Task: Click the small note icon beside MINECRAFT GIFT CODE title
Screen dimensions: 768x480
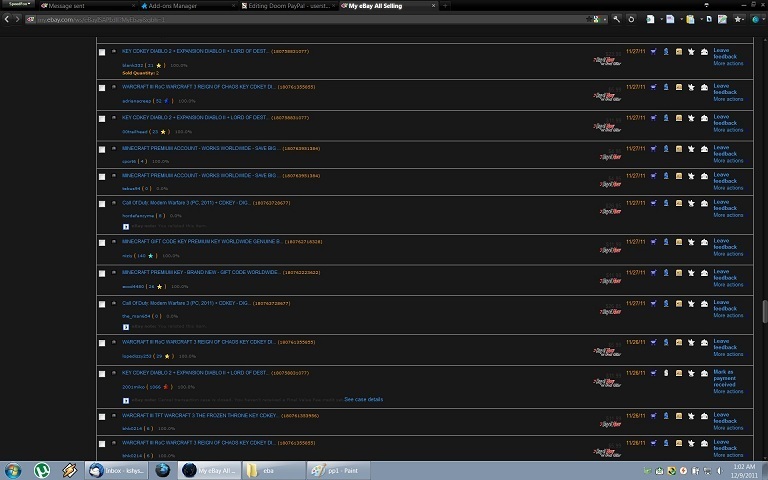Action: pos(114,241)
